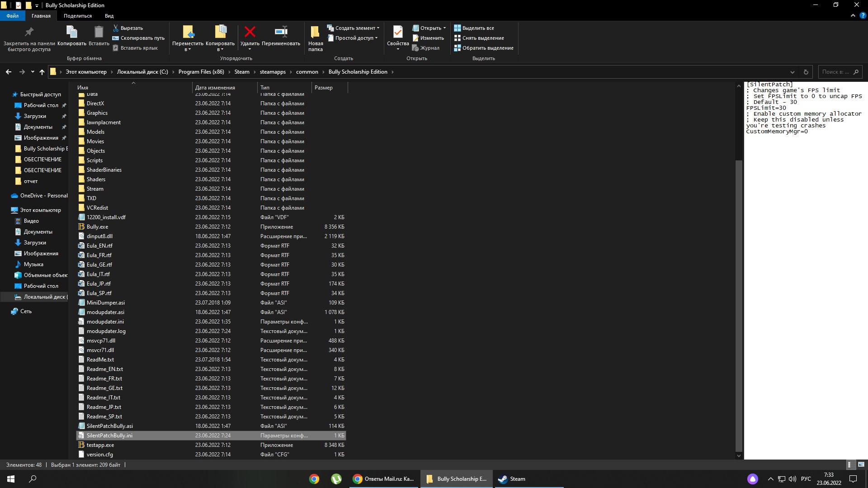Click the Copy button in ribbon
This screenshot has height=488, width=868.
72,36
